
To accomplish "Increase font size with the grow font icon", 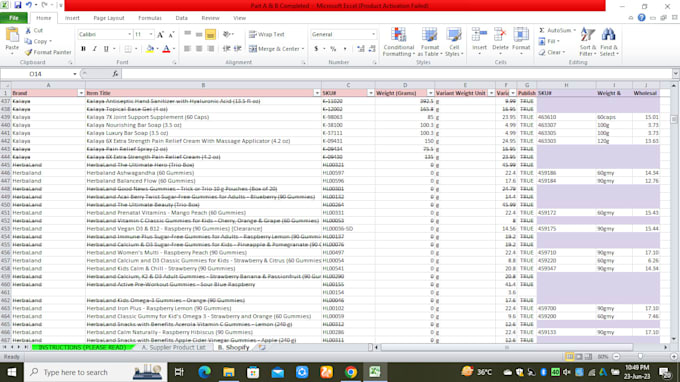I will [x=160, y=34].
